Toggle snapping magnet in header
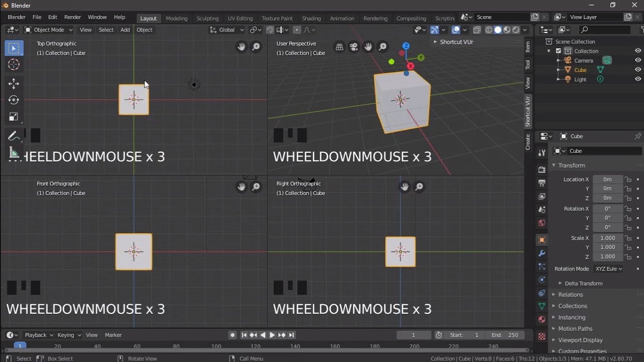Screen dimensions: 644x362 [270, 30]
